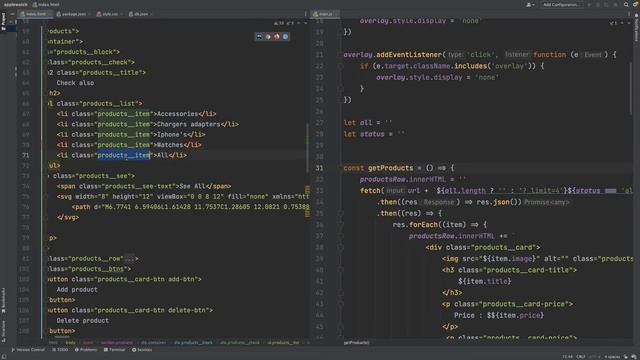Open the Project tool window

click(x=3, y=21)
